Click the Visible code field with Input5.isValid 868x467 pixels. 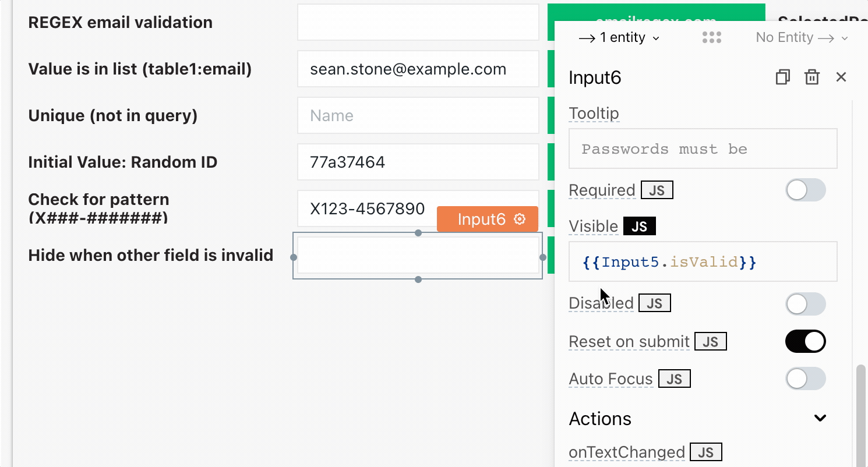click(x=703, y=262)
